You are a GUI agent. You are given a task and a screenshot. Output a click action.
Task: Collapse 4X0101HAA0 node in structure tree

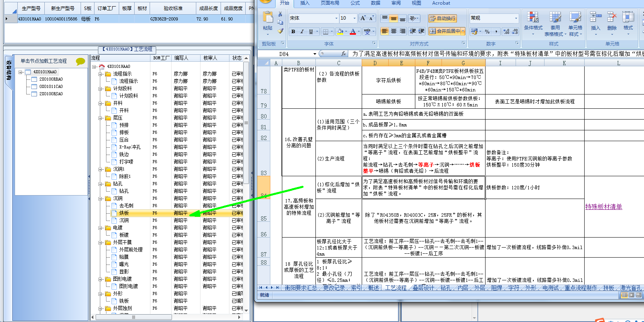point(21,72)
